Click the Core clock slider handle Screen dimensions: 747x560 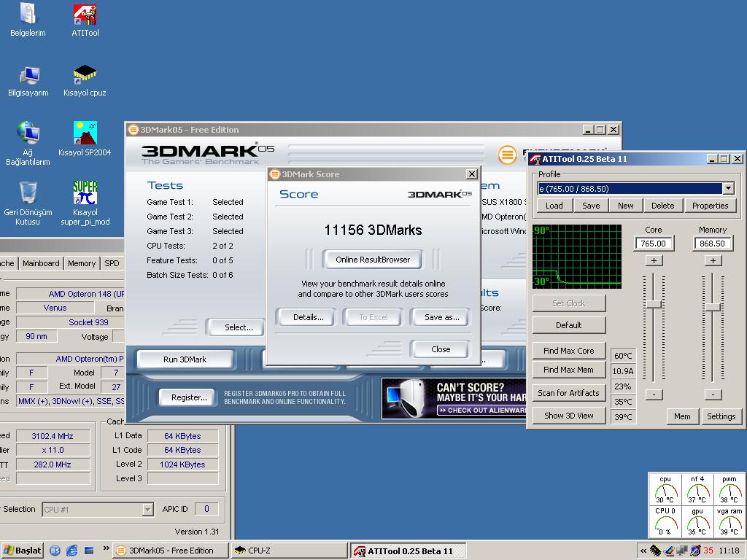[654, 304]
